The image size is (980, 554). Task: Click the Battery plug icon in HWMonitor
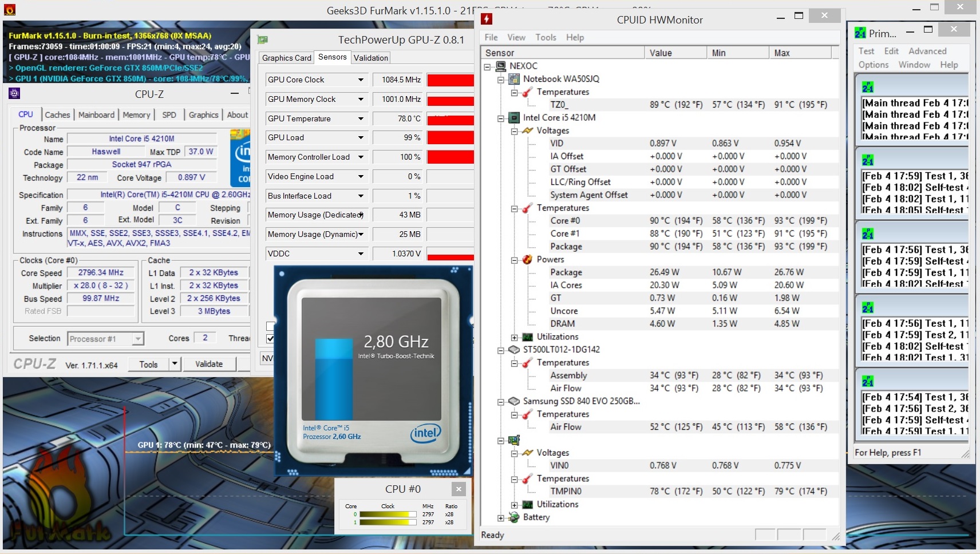click(x=514, y=517)
